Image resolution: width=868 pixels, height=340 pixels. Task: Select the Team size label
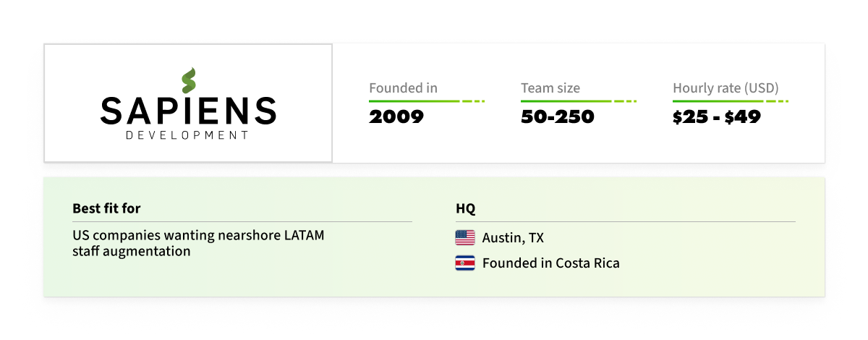pyautogui.click(x=550, y=88)
